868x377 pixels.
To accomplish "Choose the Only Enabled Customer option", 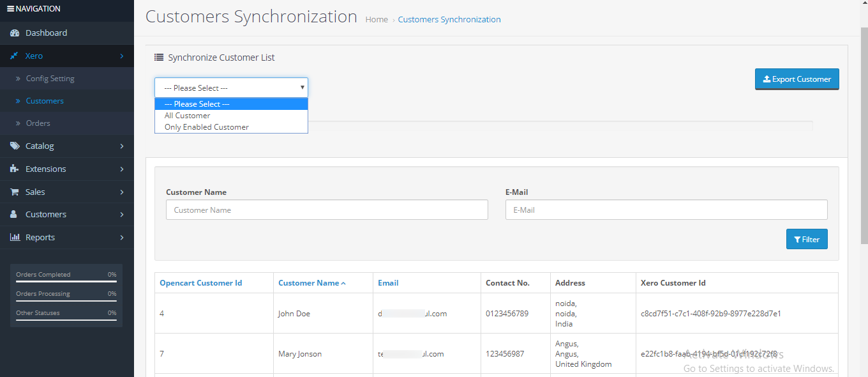I will tap(231, 127).
